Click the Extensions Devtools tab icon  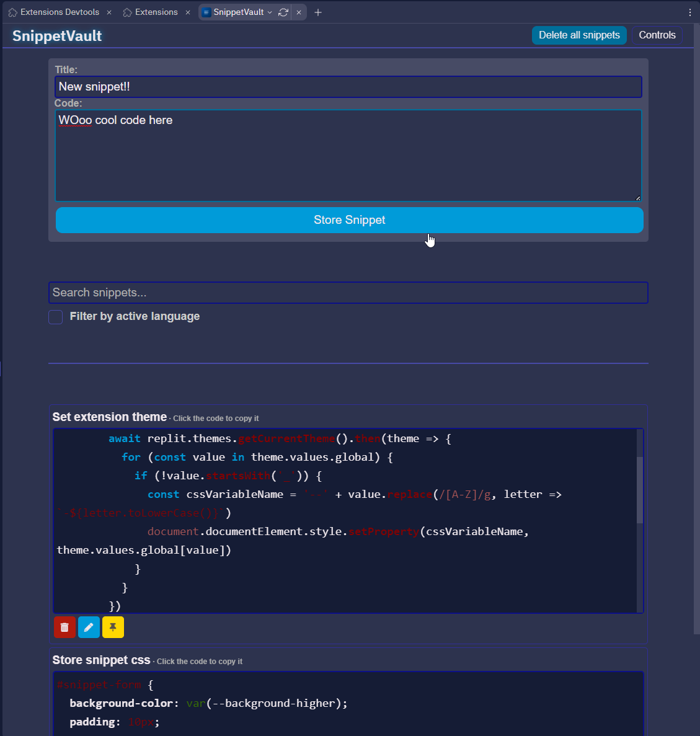14,12
